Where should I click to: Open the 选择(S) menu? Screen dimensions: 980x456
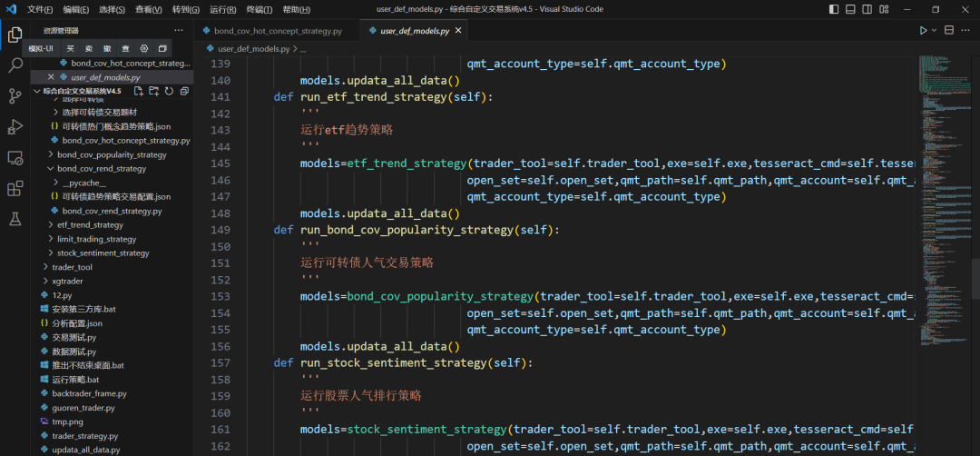coord(112,9)
